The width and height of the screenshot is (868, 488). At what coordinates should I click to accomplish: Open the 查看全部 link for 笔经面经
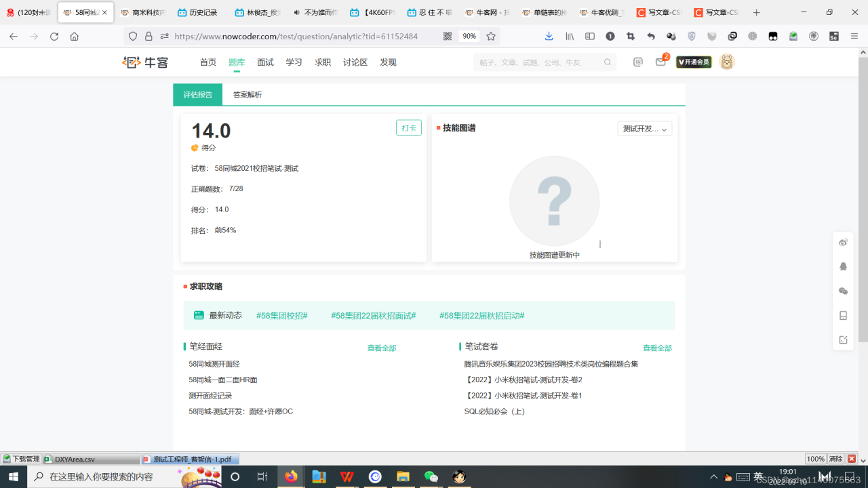[381, 347]
